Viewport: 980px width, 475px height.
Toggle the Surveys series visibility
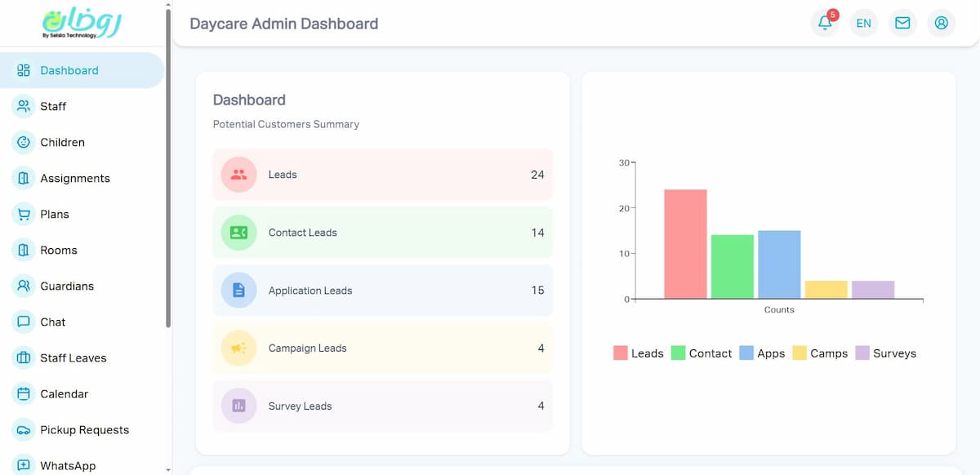click(886, 353)
